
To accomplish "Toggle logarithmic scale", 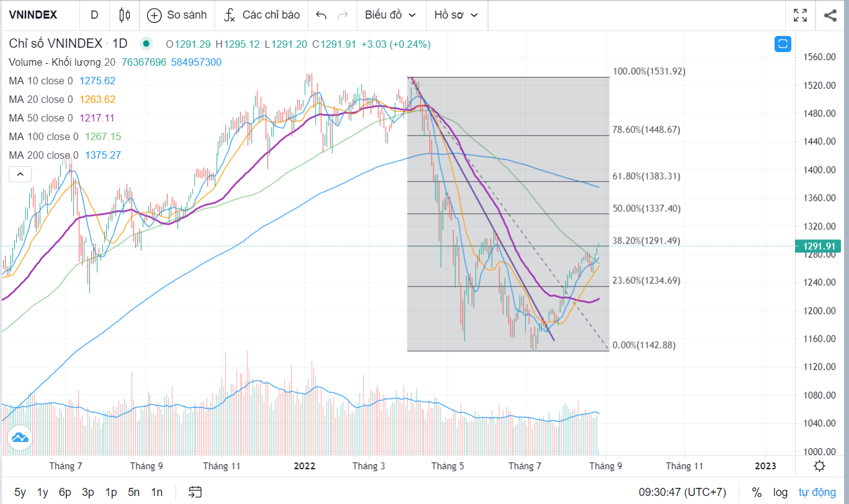I will coord(780,492).
